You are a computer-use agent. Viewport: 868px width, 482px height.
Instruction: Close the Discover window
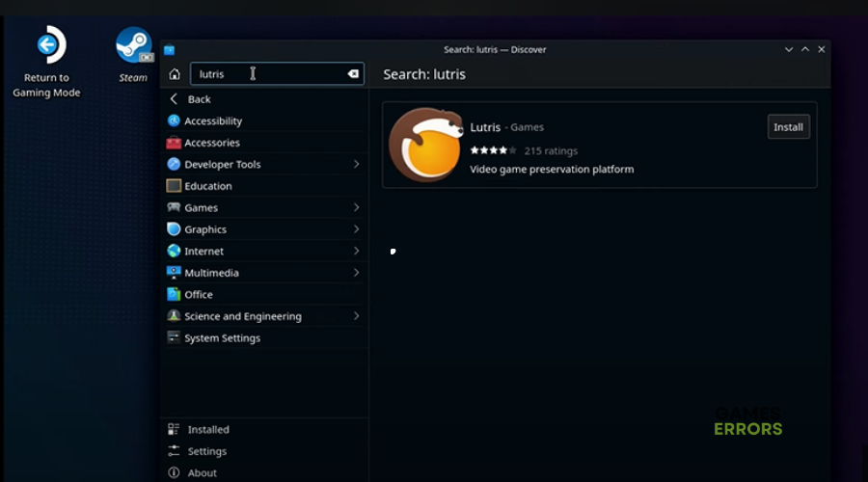(822, 50)
